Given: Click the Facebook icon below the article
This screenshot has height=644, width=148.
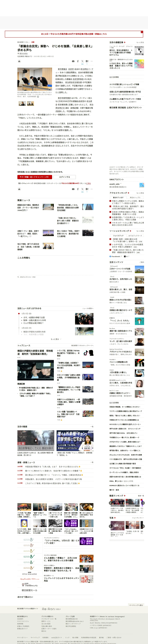Looking at the screenshot, I should tap(78, 189).
